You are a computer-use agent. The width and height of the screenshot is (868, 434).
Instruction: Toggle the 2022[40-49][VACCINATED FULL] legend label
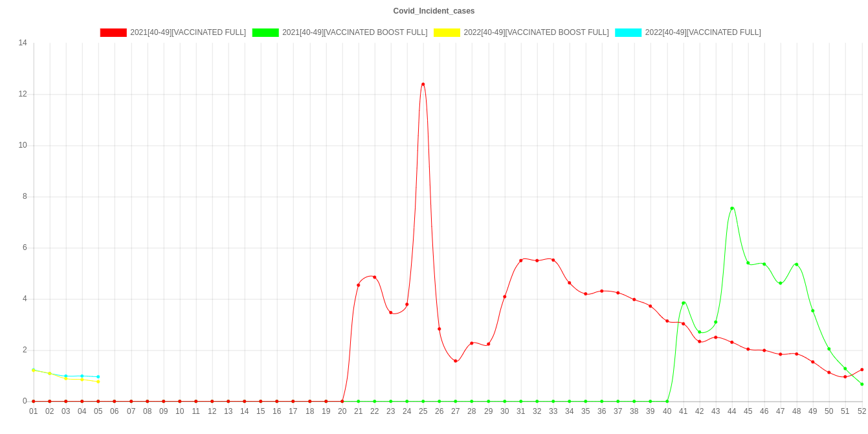(x=702, y=32)
